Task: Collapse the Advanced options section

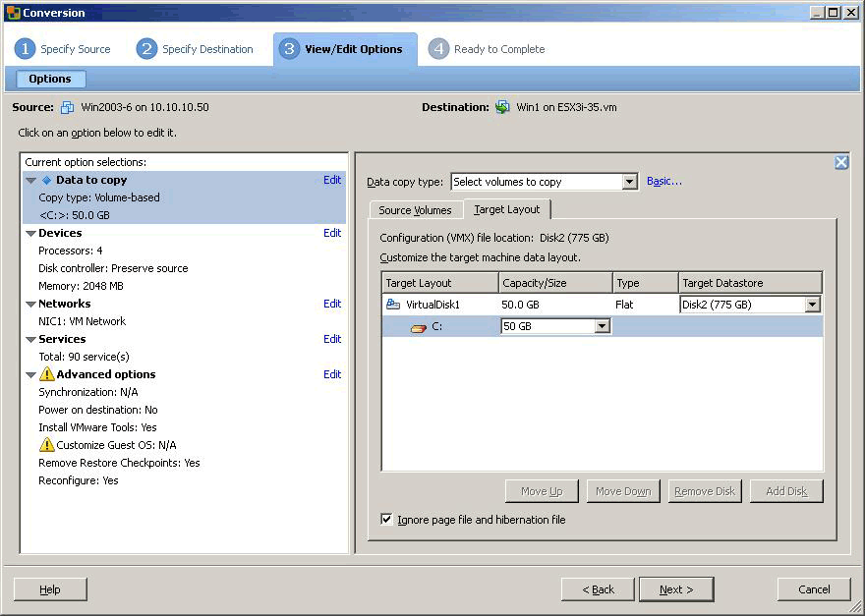Action: tap(30, 375)
